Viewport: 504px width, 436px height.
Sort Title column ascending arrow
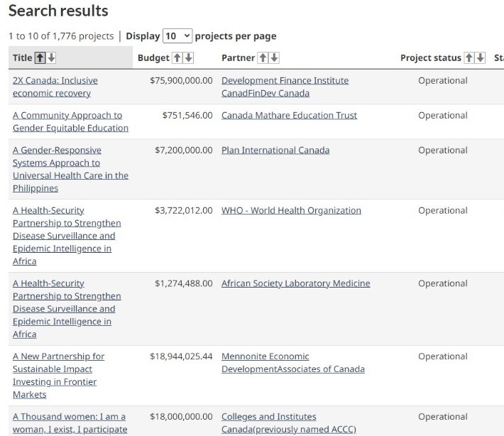[40, 58]
